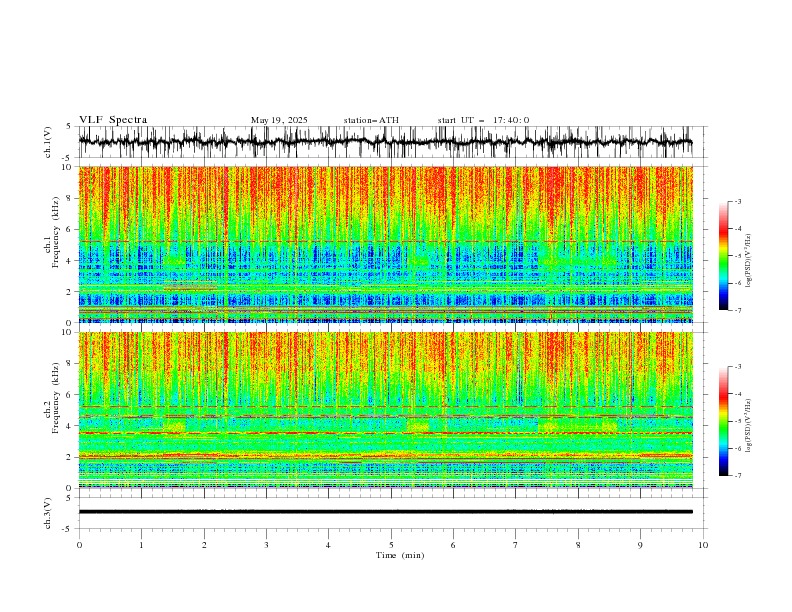Image resolution: width=792 pixels, height=612 pixels.
Task: Click the "VLF Spectra" title text
Action: [113, 120]
